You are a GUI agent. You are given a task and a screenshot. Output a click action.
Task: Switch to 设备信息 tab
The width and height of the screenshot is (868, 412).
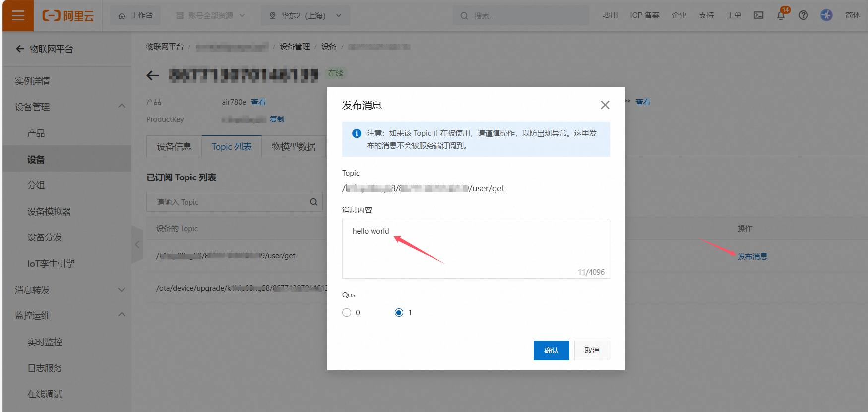point(174,146)
